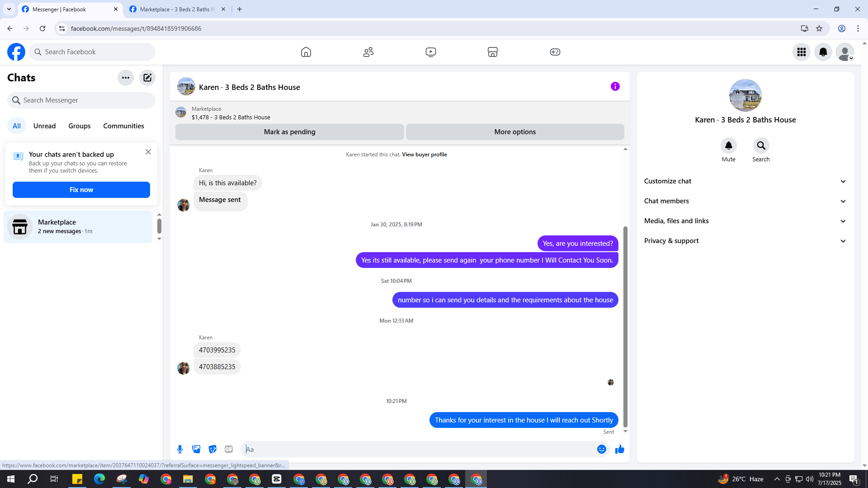Open conversation information icon
This screenshot has width=868, height=488.
point(615,86)
